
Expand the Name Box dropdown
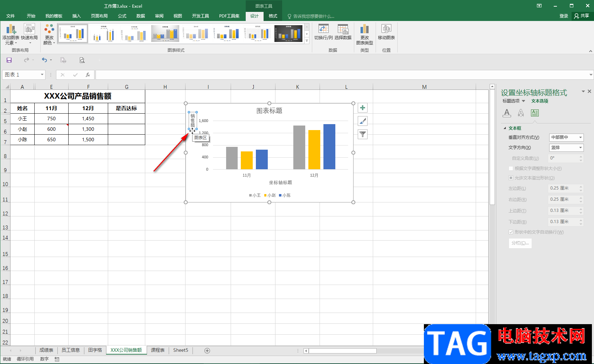(42, 74)
